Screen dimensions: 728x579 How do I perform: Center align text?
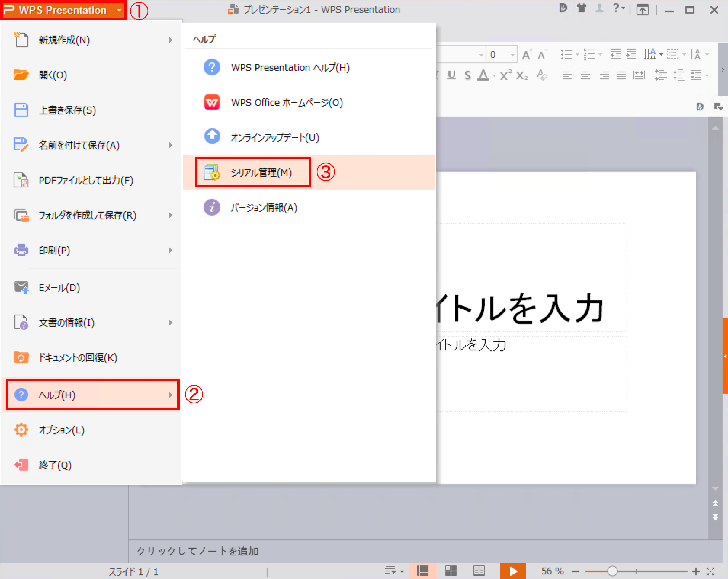[585, 75]
